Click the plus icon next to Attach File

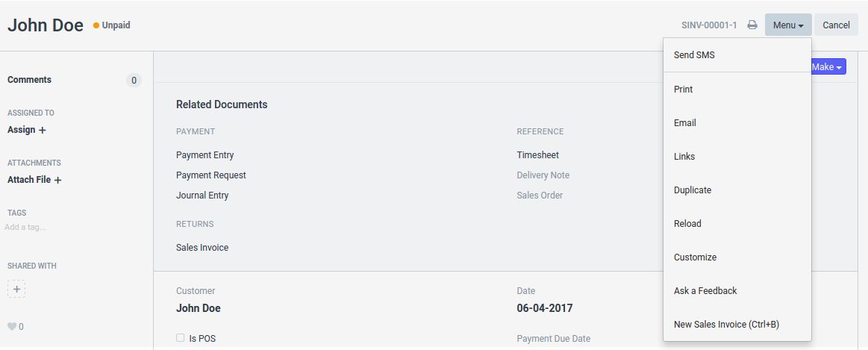57,180
